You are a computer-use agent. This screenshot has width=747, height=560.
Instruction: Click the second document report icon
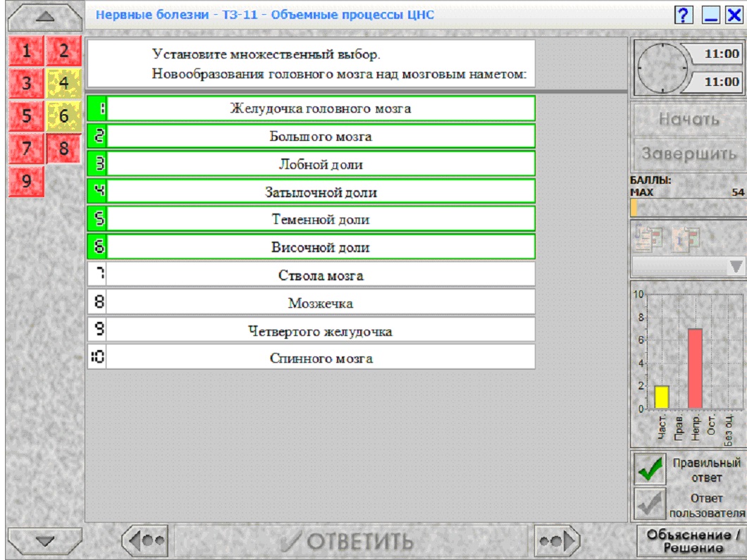686,237
